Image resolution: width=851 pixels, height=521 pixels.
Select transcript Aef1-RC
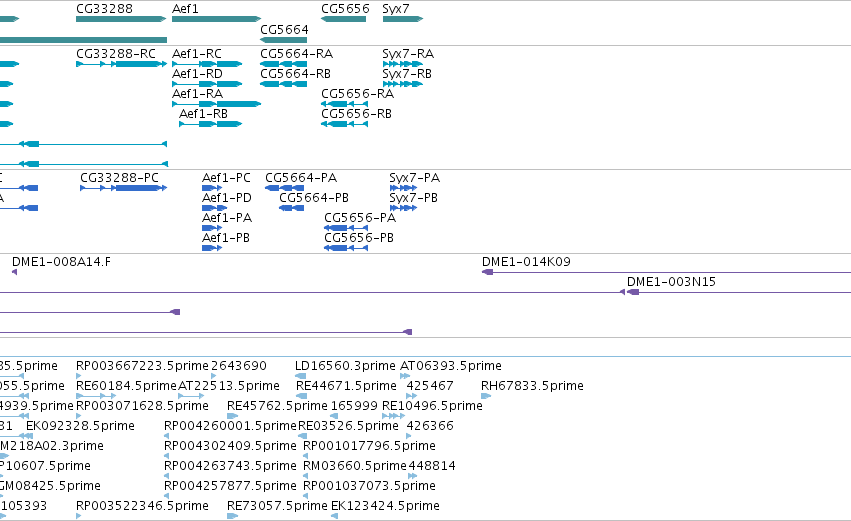207,64
